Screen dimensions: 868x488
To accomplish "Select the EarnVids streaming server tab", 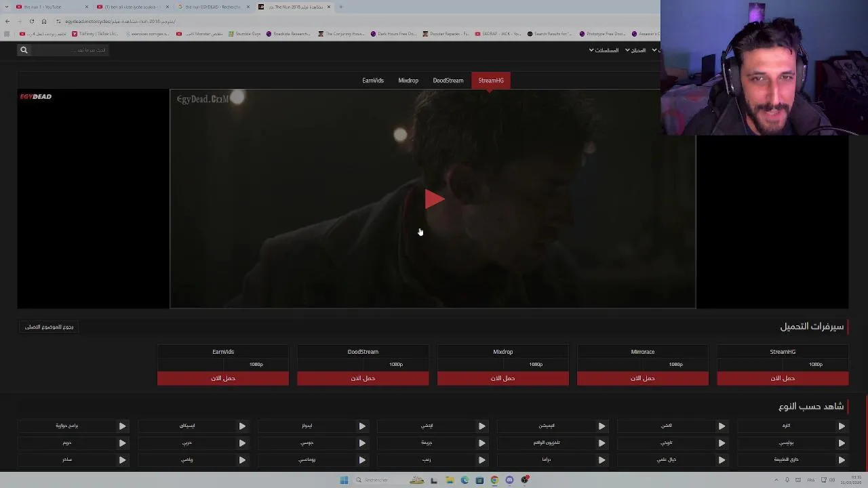I will [x=373, y=81].
